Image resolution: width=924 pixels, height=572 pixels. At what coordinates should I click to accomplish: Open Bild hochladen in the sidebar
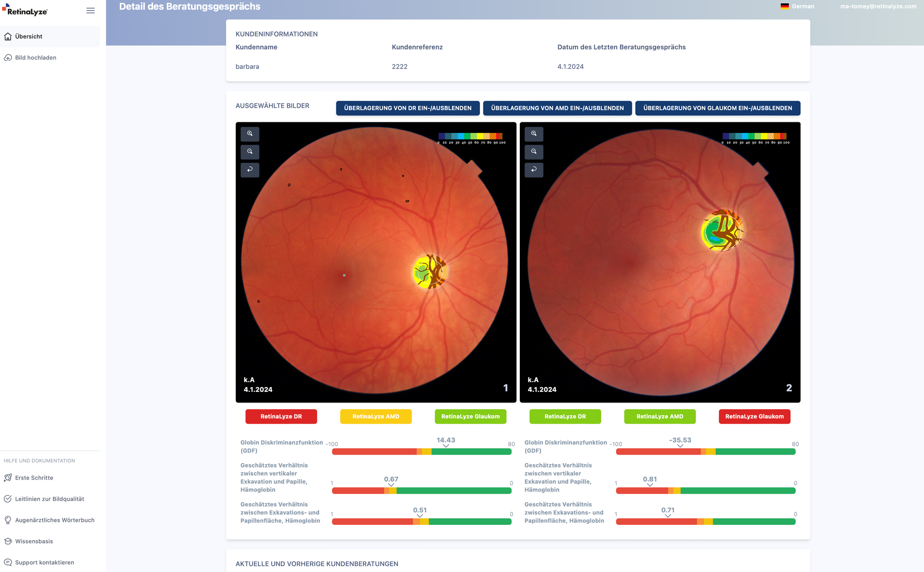50,58
